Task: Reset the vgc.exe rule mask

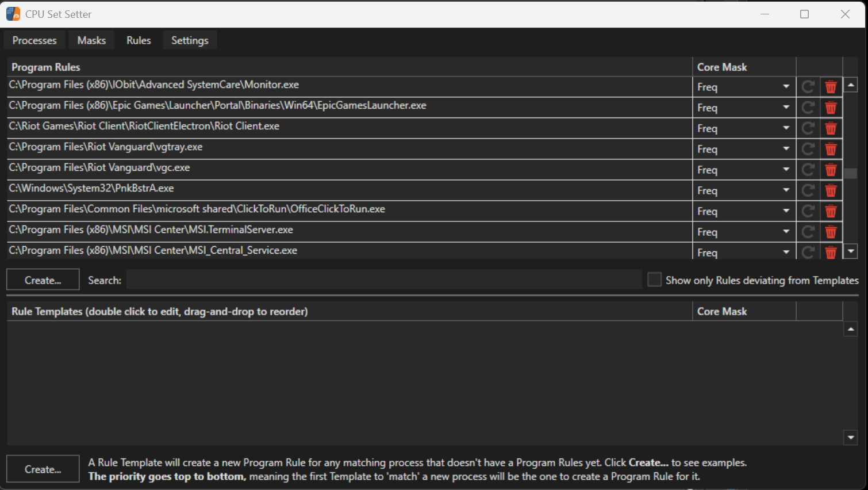Action: pos(808,170)
